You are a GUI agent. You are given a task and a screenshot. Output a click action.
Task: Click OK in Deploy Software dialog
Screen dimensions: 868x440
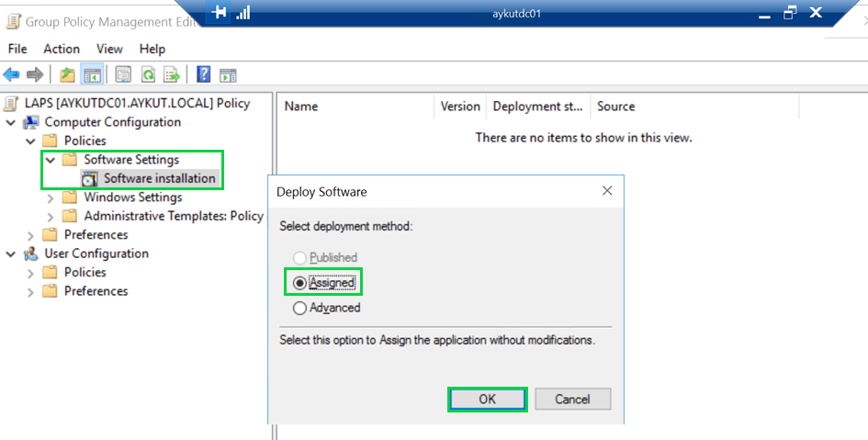pos(487,399)
